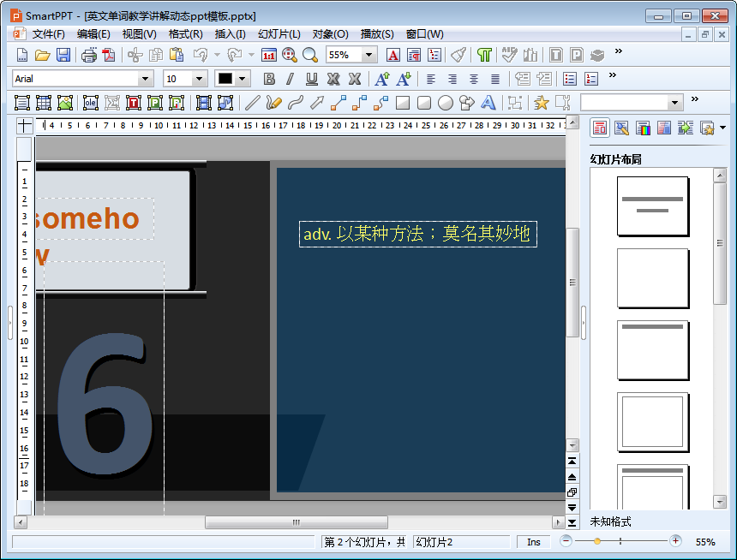Image resolution: width=737 pixels, height=560 pixels.
Task: Decrease font size with the A down-arrow icon
Action: (404, 79)
